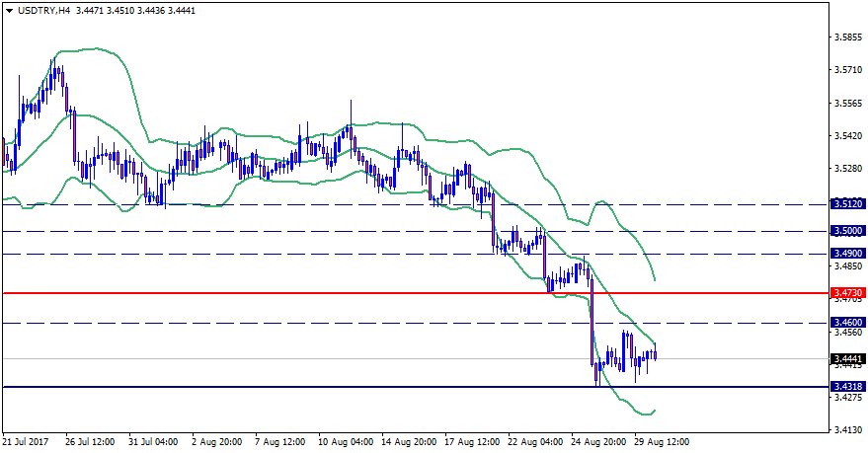Click the 29 Aug 12:00 time label
This screenshot has height=453, width=868.
[661, 442]
